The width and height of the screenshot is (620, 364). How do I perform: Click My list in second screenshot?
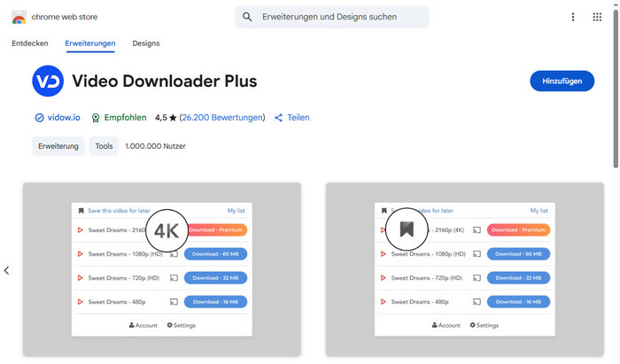(539, 211)
